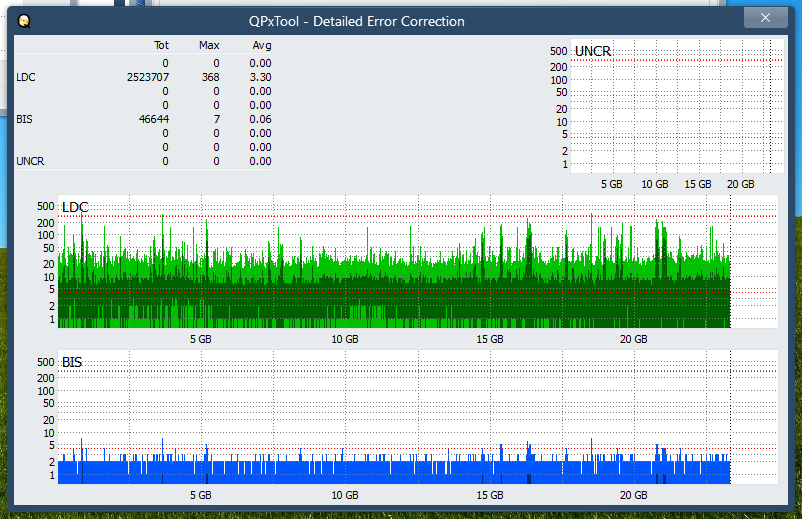Viewport: 802px width, 519px height.
Task: Click the BIS row label in table
Action: pos(24,119)
